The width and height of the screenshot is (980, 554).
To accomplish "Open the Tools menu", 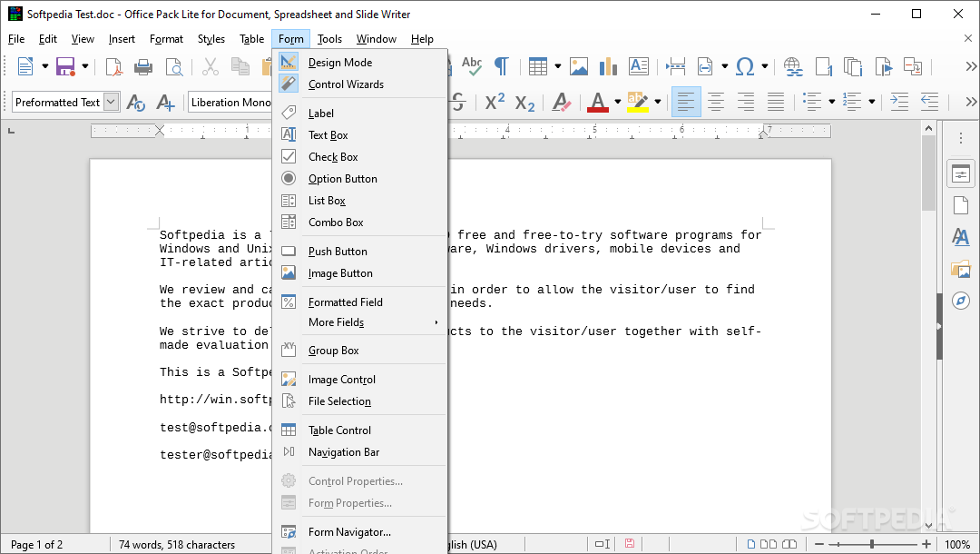I will (x=329, y=39).
